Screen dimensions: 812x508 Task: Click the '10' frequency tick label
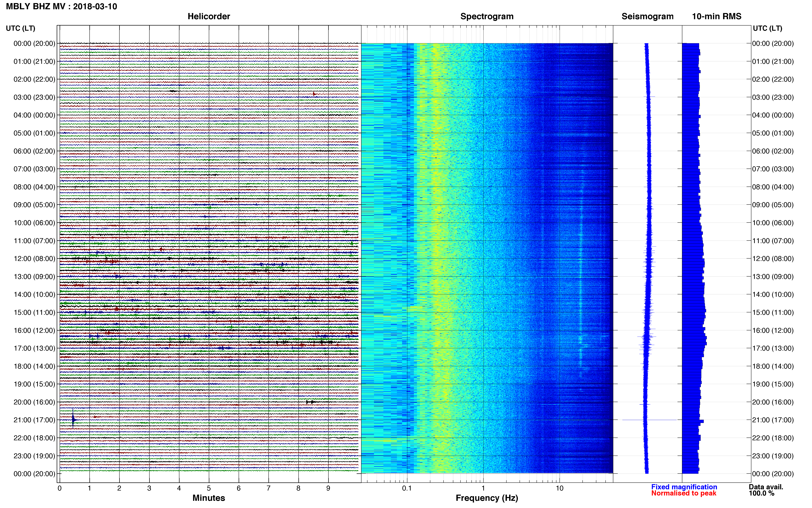coord(559,488)
